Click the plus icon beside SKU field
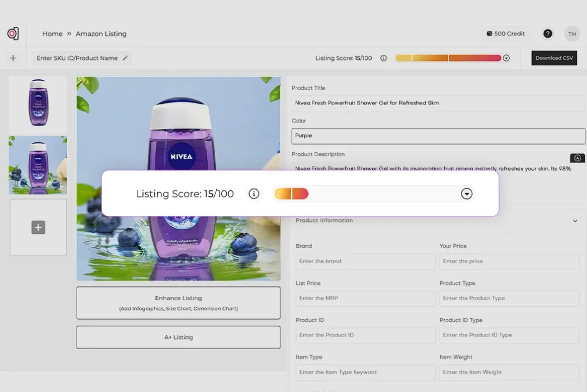Screen dimensions: 587x392 [13, 58]
